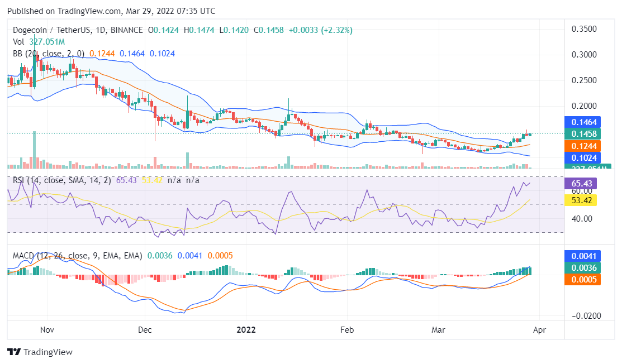Image resolution: width=622 pixels, height=364 pixels.
Task: Click the blue 0.1024 lower band price tag
Action: coord(583,158)
